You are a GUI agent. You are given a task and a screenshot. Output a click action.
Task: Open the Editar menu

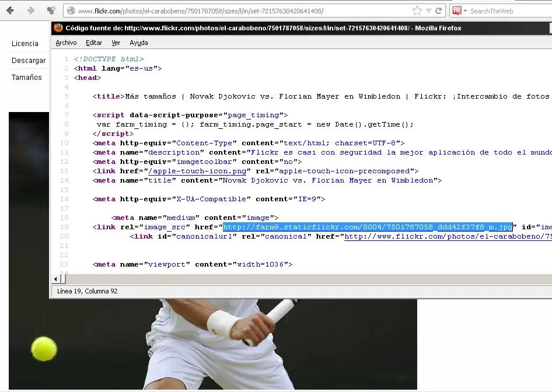94,43
